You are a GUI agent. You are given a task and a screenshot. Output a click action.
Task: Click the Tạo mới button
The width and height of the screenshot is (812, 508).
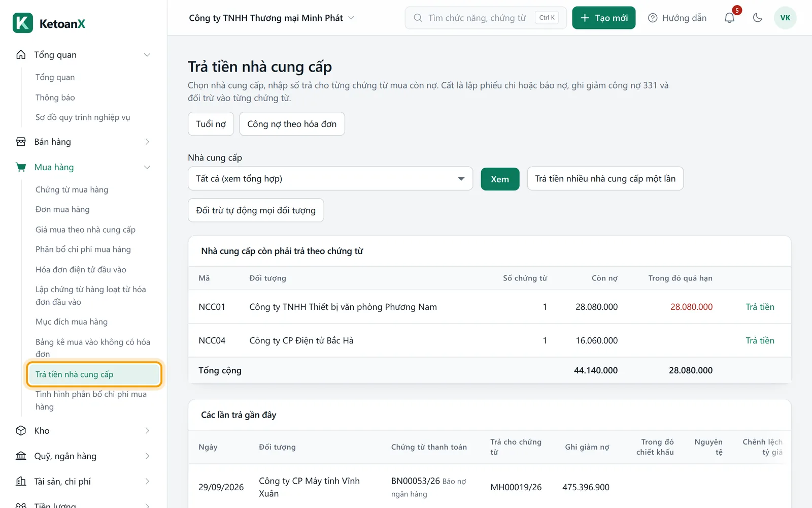tap(604, 18)
